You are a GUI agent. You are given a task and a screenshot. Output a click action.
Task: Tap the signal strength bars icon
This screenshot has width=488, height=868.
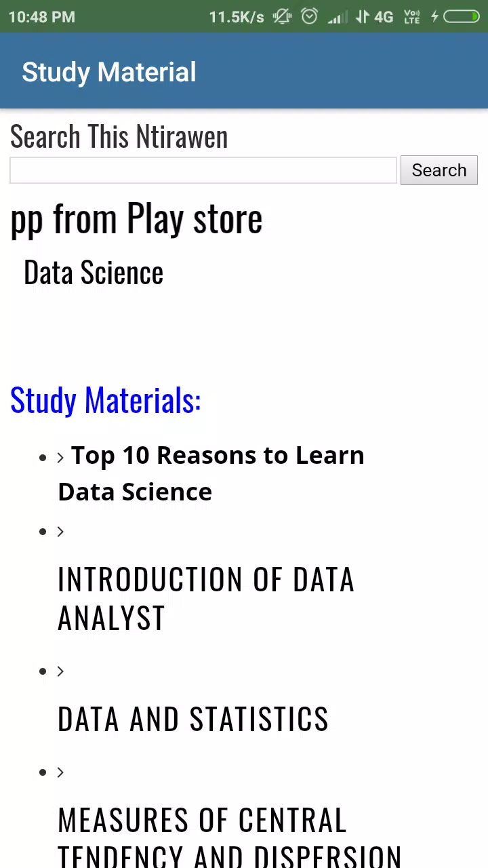pos(338,17)
